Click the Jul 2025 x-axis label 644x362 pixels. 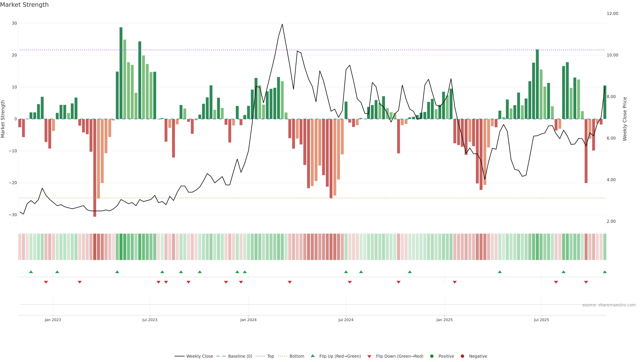point(541,320)
